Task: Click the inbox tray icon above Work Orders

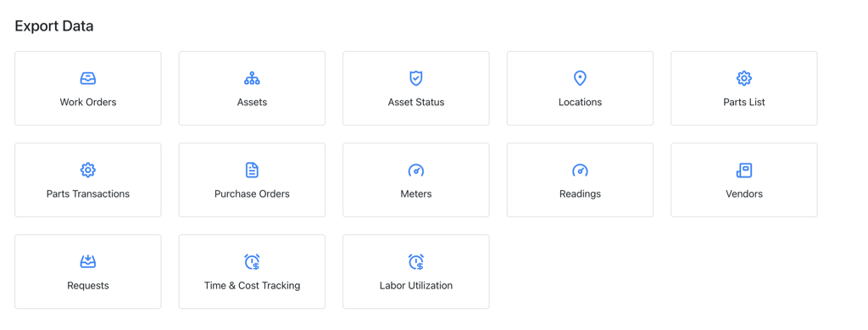Action: (x=88, y=79)
